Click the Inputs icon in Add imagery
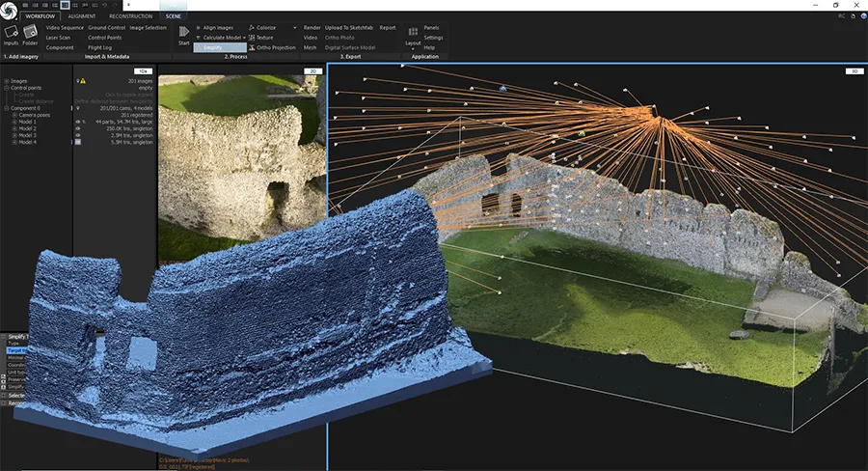The height and width of the screenshot is (471, 868). coord(12,33)
